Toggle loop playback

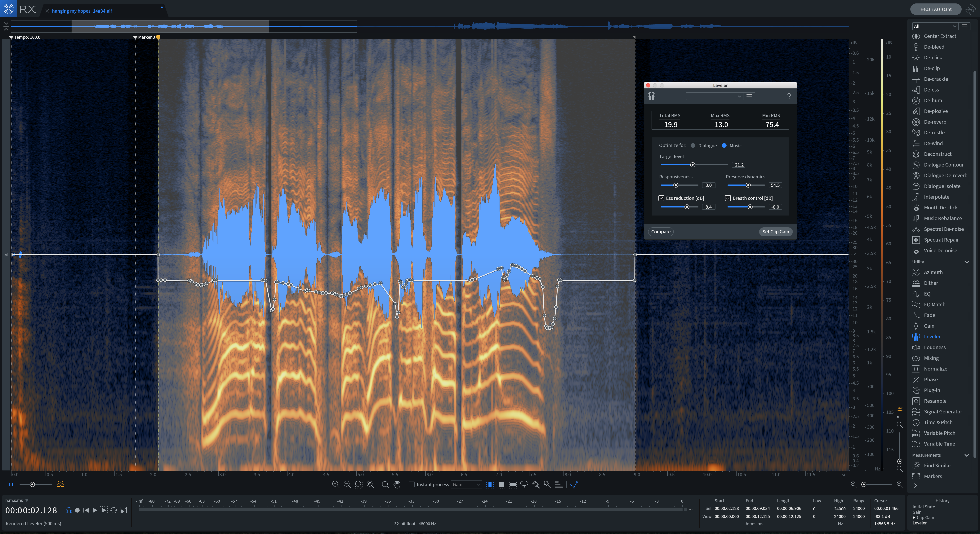[113, 510]
